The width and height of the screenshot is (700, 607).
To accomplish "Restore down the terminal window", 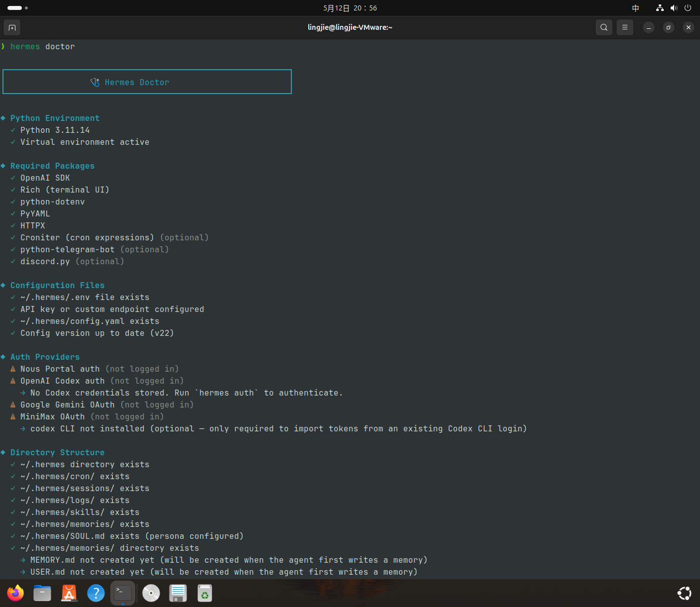I will [669, 27].
